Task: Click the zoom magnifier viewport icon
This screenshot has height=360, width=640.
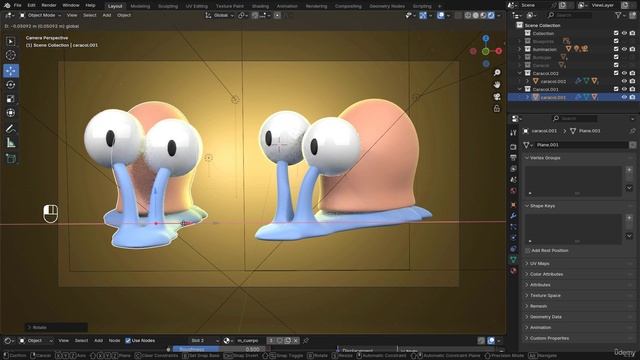Action: pyautogui.click(x=497, y=73)
